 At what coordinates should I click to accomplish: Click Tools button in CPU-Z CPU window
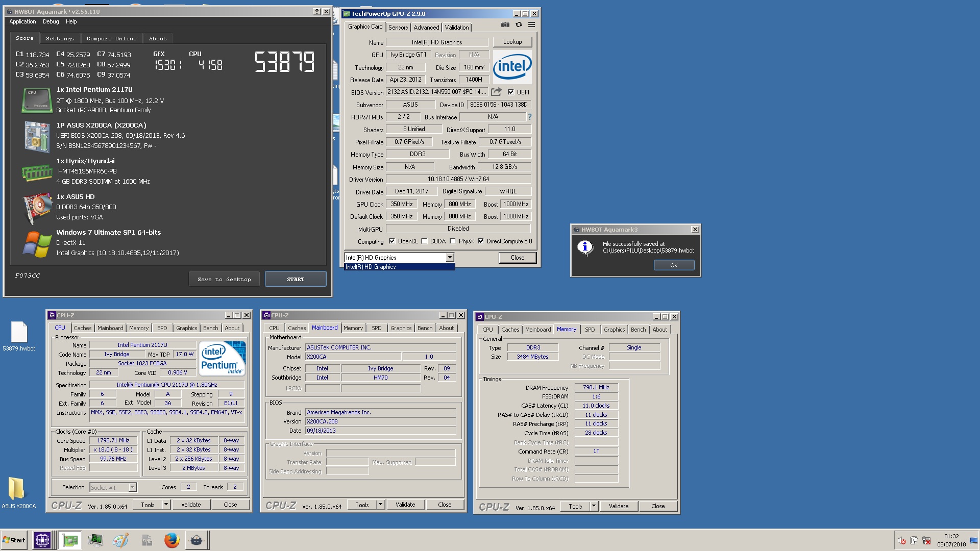(148, 505)
